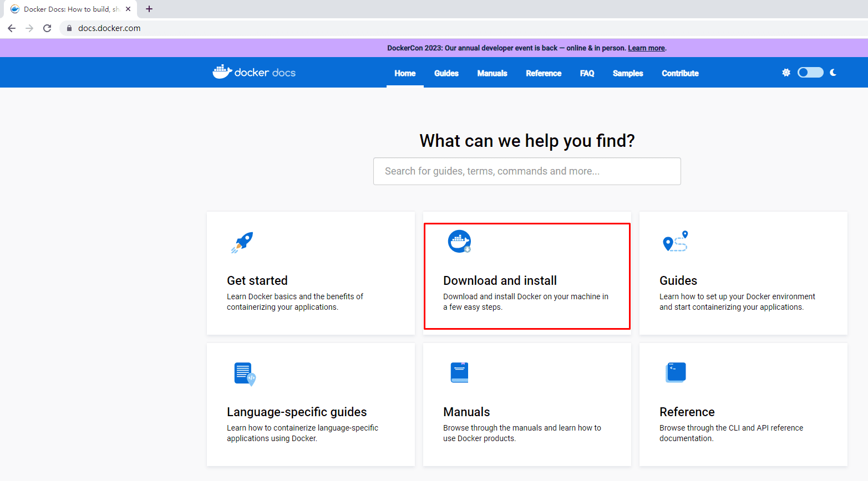The width and height of the screenshot is (868, 481).
Task: Click the docker docs wordmark
Action: (265, 73)
